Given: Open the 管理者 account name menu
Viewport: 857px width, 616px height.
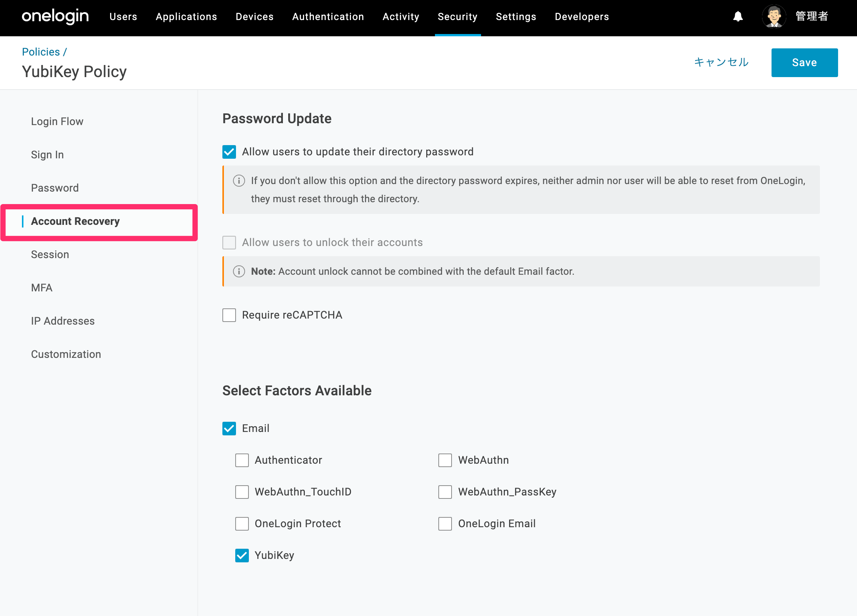Looking at the screenshot, I should tap(812, 16).
